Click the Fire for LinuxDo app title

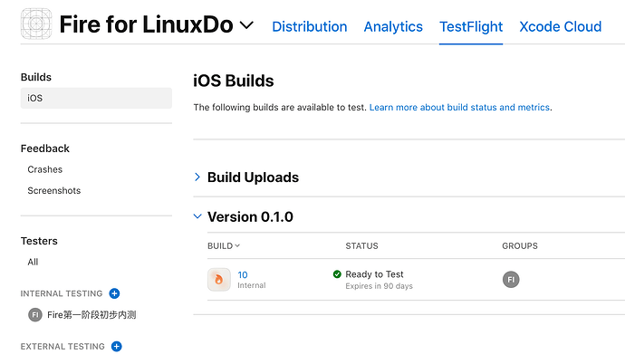click(x=146, y=24)
